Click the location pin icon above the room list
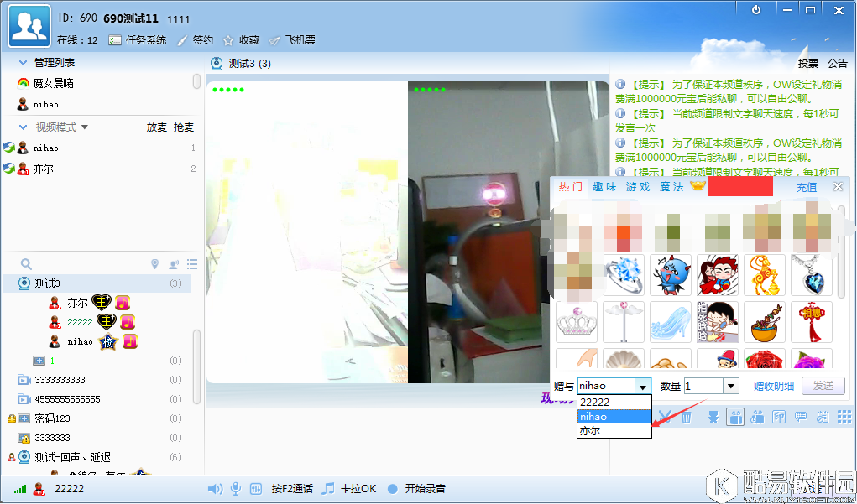The height and width of the screenshot is (504, 857). [155, 263]
